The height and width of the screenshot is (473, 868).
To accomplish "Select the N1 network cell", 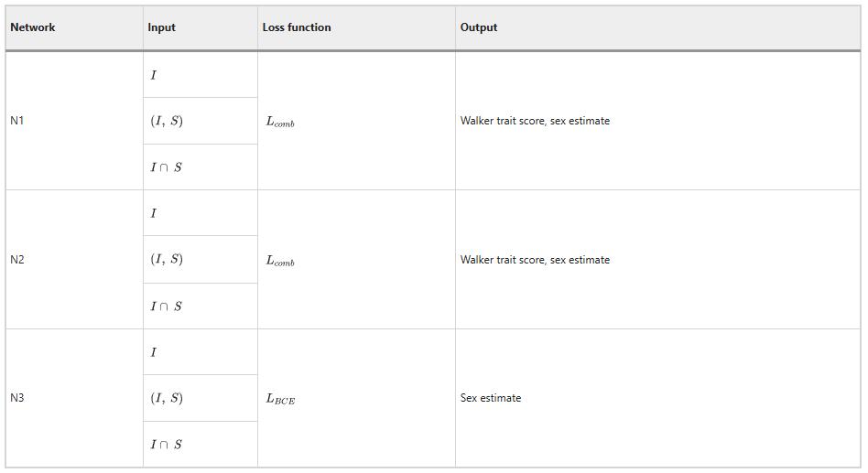I will [17, 121].
